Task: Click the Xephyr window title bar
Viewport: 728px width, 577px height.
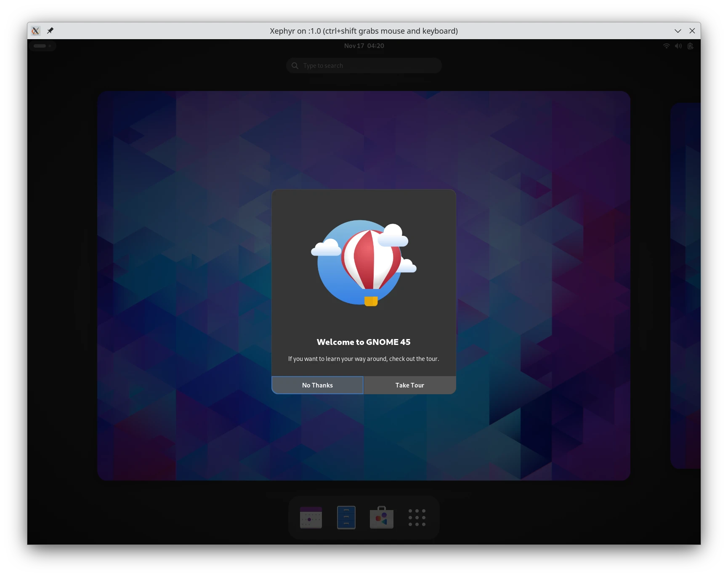Action: point(547,31)
